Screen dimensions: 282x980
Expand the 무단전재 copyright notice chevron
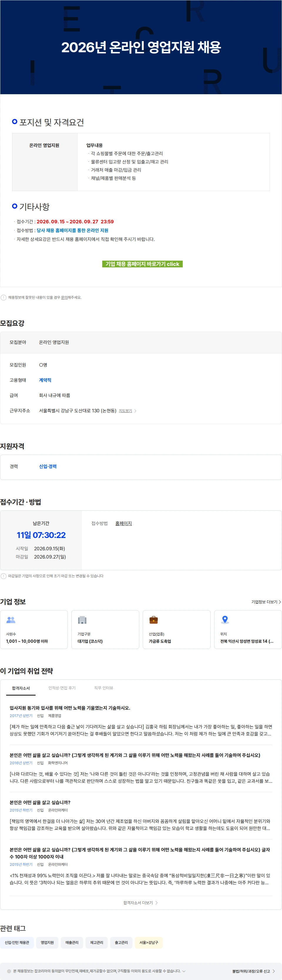click(x=184, y=971)
